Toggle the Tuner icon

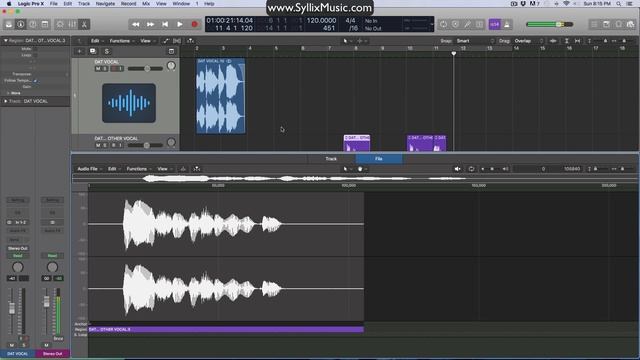468,24
